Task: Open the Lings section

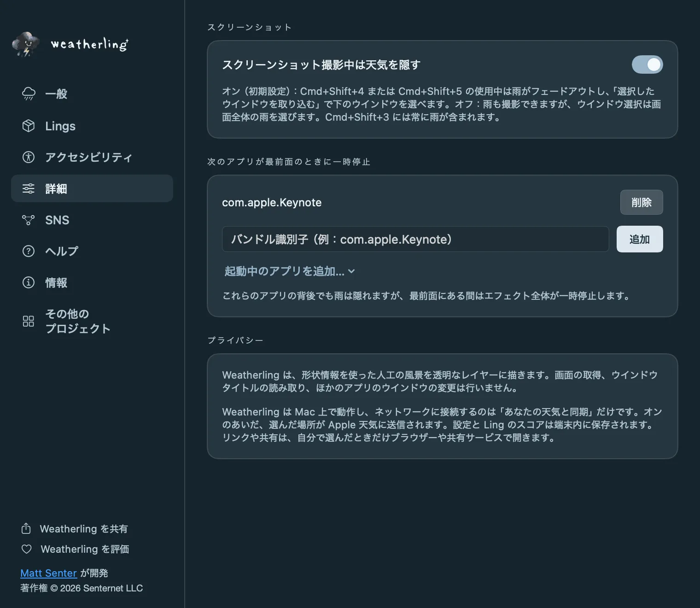Action: click(92, 126)
